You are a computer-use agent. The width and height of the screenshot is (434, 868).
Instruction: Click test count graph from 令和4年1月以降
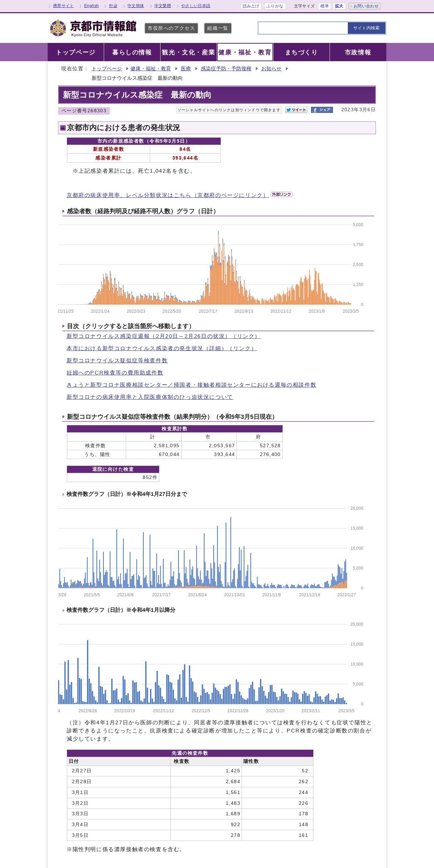[211, 668]
